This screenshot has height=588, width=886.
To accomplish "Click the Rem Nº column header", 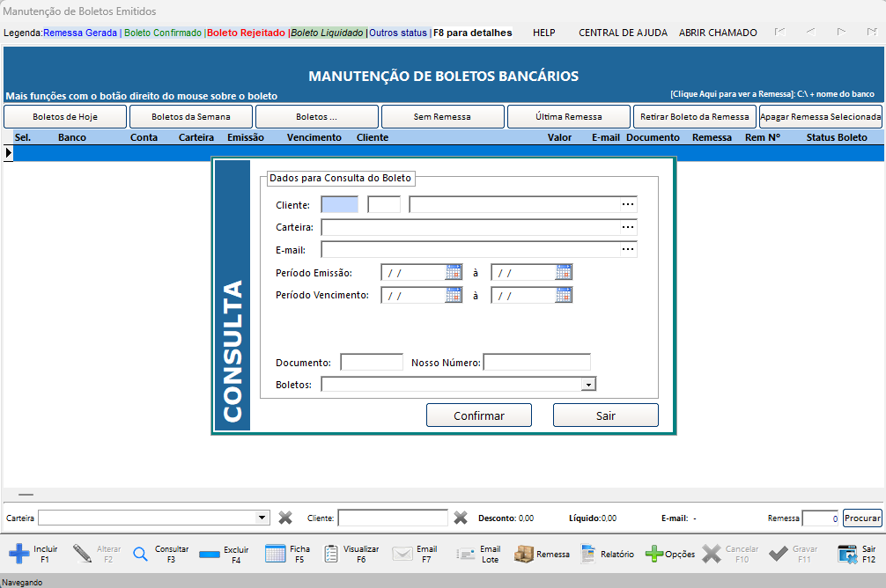I will tap(763, 137).
